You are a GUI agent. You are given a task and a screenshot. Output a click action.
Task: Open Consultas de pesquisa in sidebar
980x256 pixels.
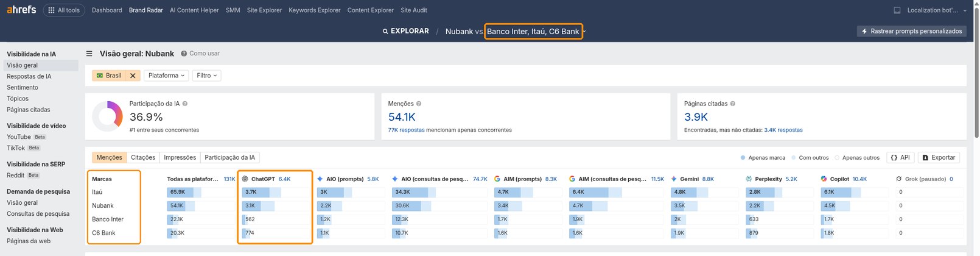click(38, 214)
